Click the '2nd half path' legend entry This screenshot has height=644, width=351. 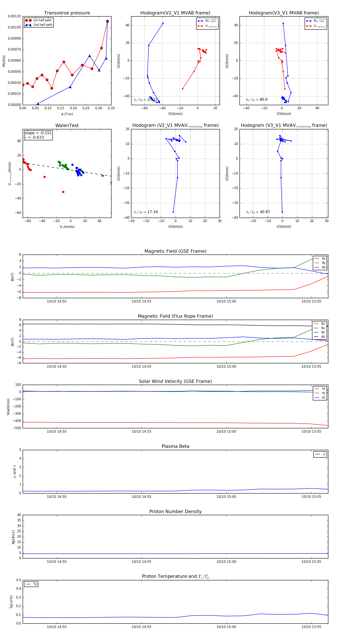pos(39,25)
